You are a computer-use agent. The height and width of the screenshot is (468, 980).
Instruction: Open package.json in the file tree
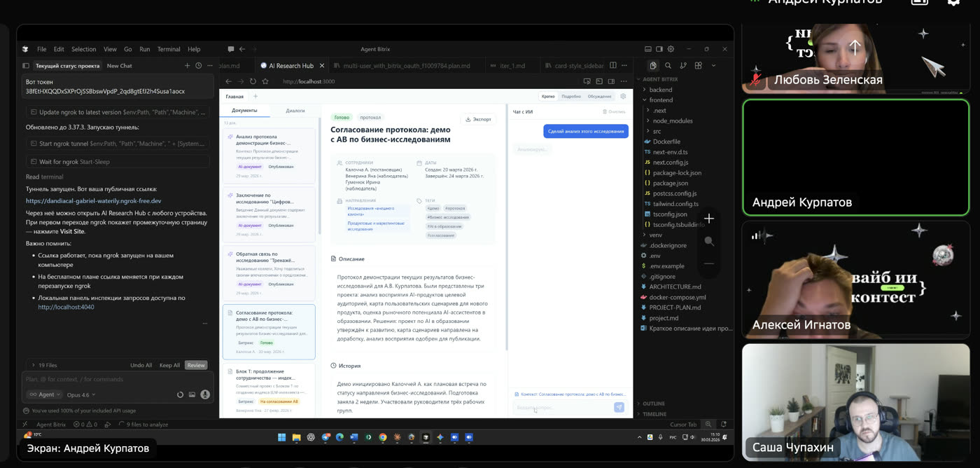coord(670,183)
